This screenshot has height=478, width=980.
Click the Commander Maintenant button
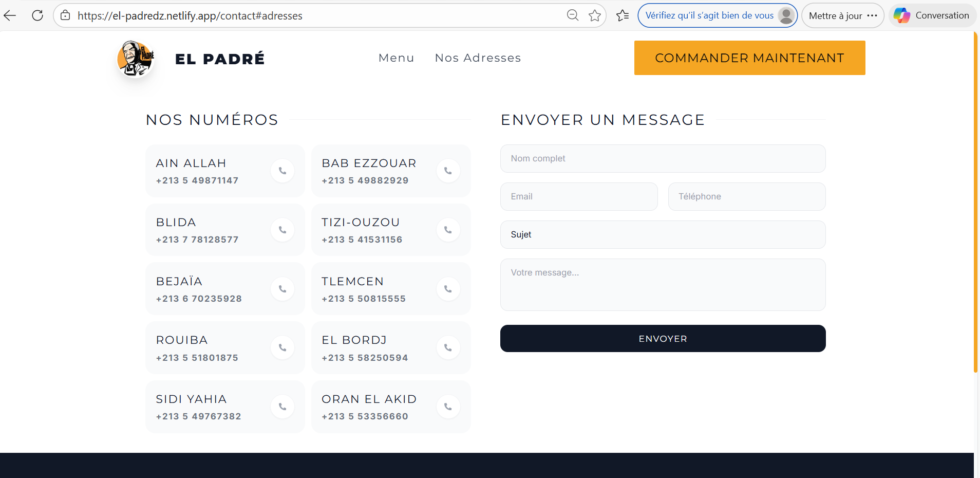(x=749, y=58)
